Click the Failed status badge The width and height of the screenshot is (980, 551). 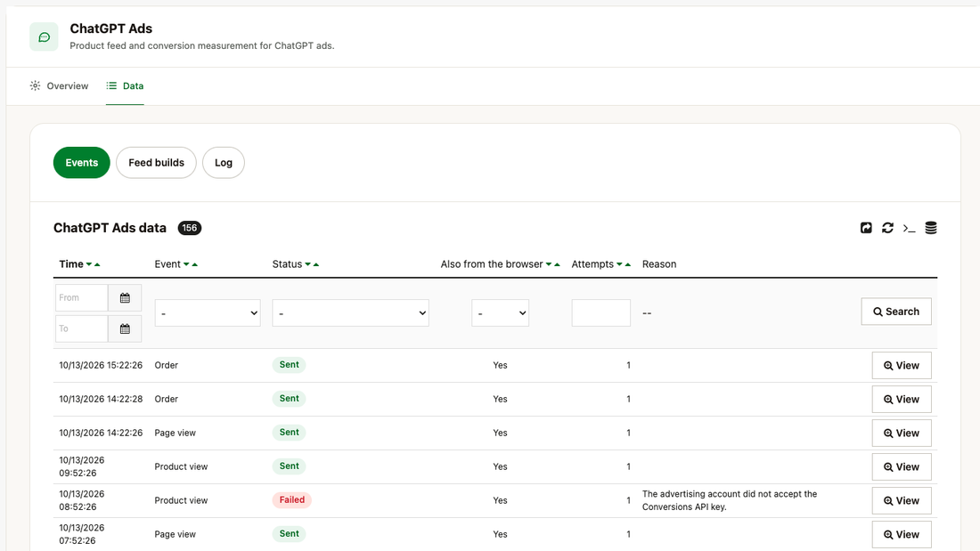(292, 499)
